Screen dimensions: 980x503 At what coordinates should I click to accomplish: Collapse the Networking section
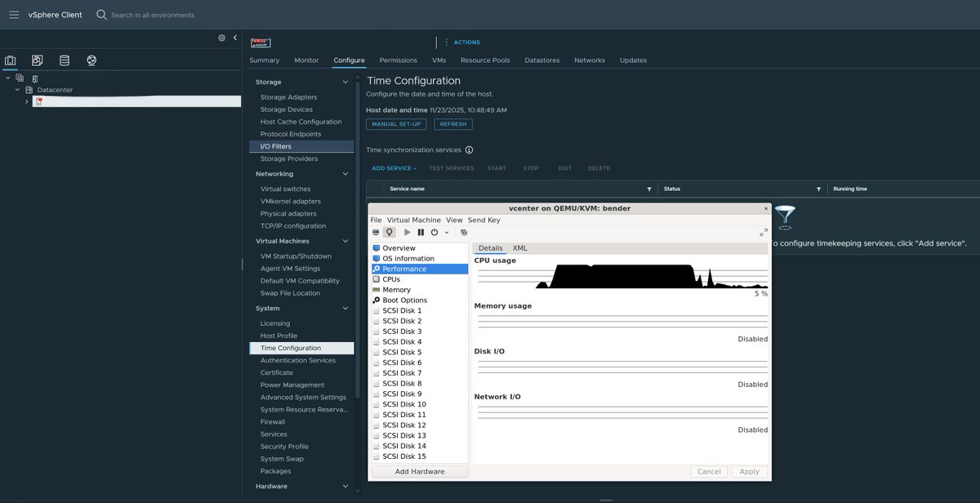coord(345,174)
